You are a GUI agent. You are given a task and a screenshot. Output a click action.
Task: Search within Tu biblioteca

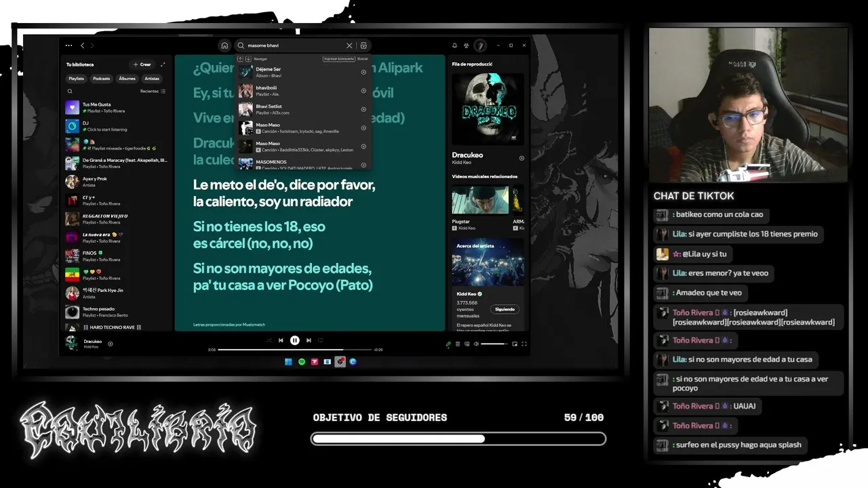click(x=70, y=91)
